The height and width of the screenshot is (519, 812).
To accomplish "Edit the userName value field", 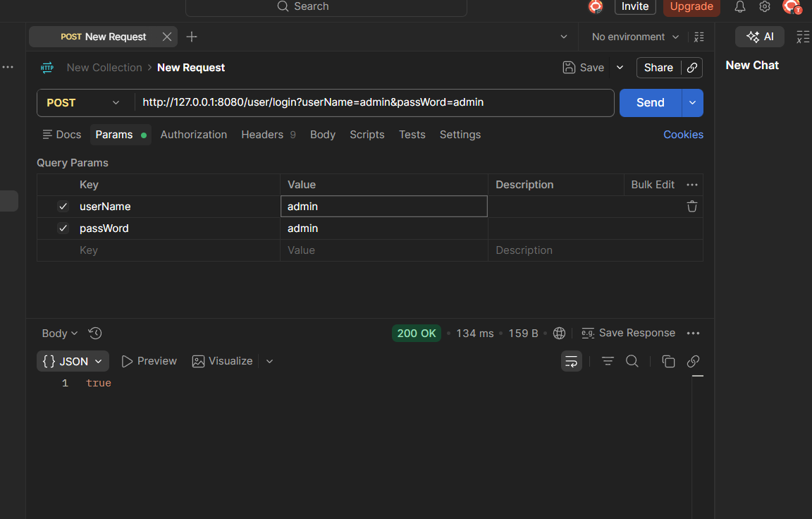I will [383, 206].
